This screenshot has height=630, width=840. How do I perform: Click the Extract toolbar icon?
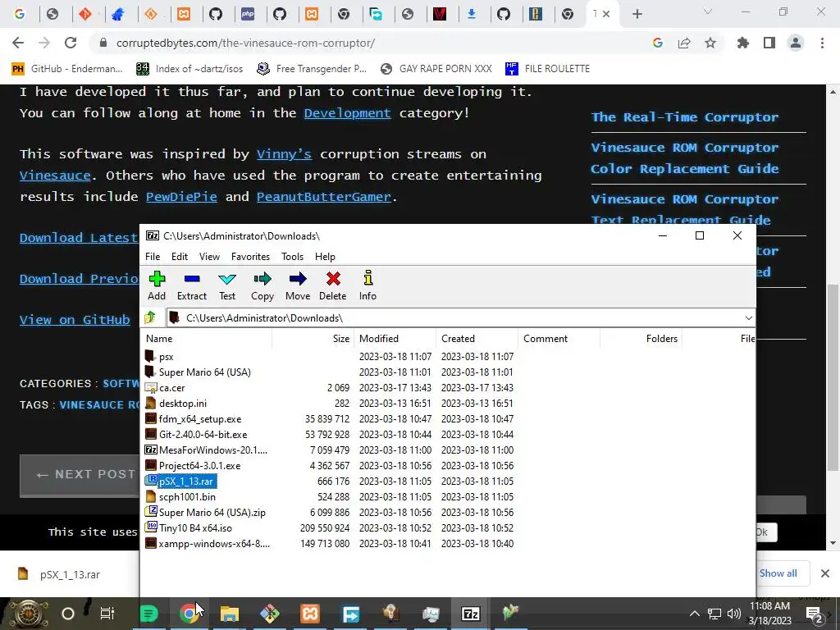tap(192, 286)
